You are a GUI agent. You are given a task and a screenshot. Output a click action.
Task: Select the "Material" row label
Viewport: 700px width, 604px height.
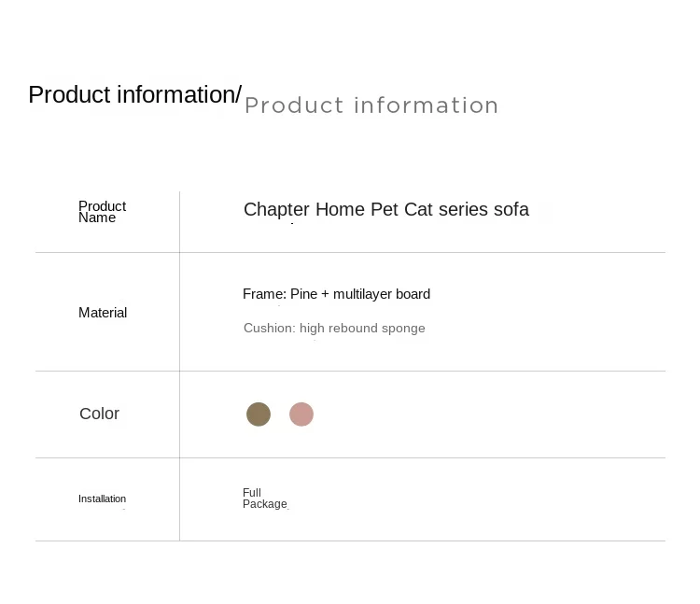[x=103, y=313]
